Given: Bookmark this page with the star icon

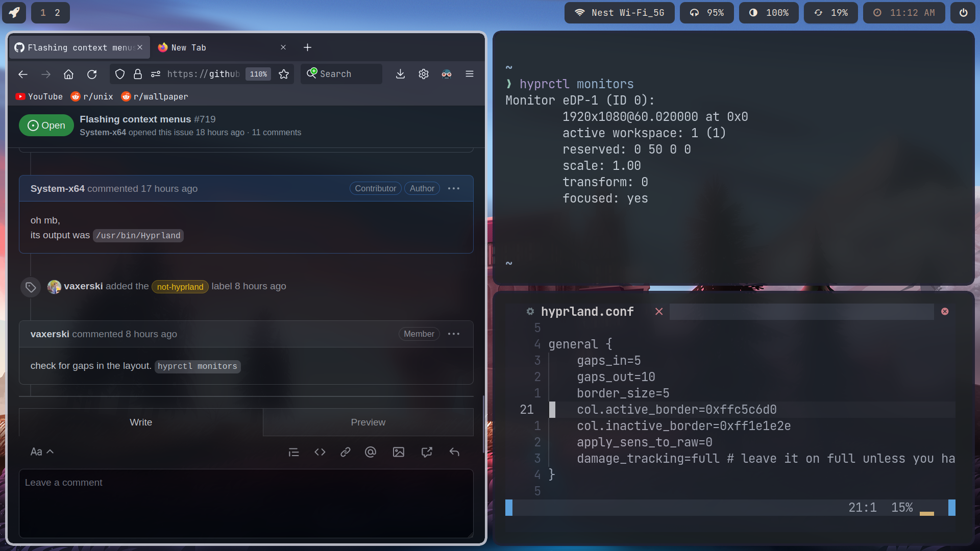Looking at the screenshot, I should 284,74.
